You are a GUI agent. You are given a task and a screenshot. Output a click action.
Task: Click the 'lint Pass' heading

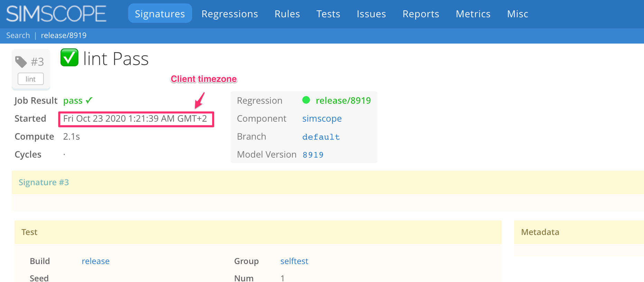point(116,59)
